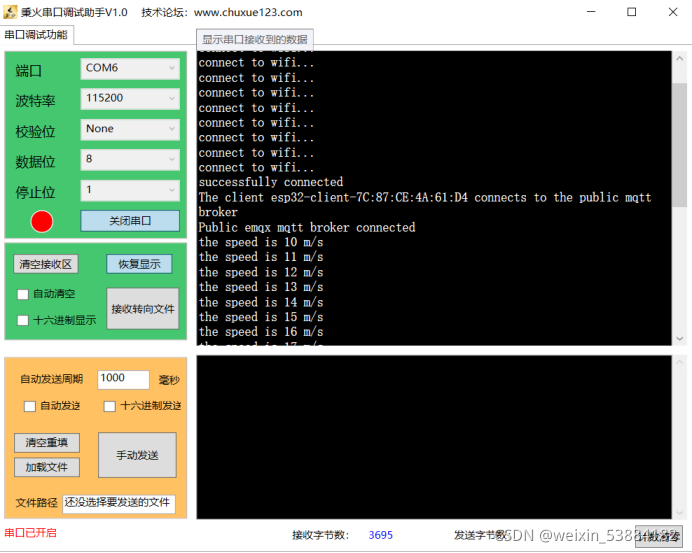The height and width of the screenshot is (553, 692).
Task: Click inside the send text area
Action: pyautogui.click(x=434, y=437)
